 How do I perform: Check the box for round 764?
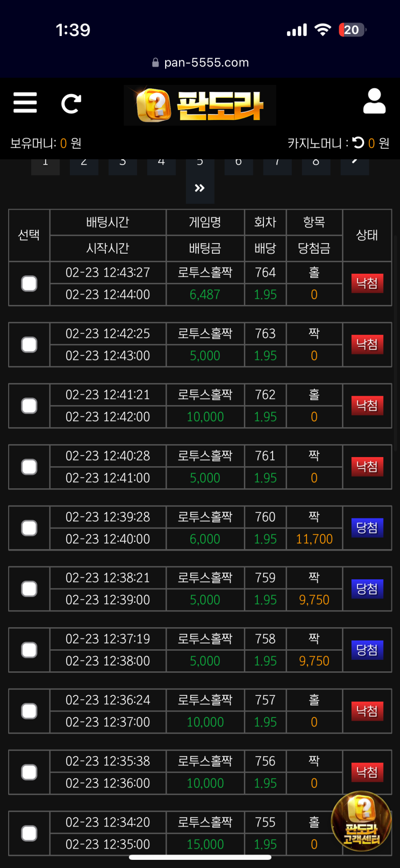click(29, 283)
